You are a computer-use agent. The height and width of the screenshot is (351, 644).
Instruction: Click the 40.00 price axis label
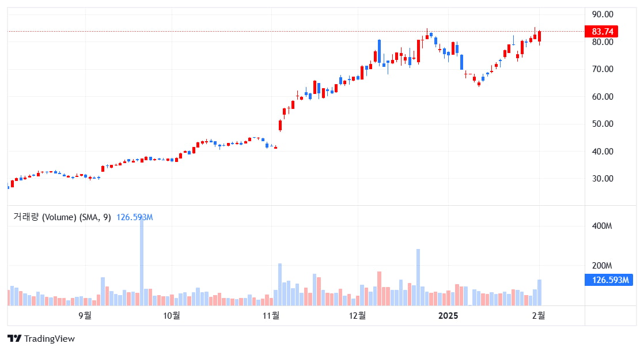pos(603,151)
